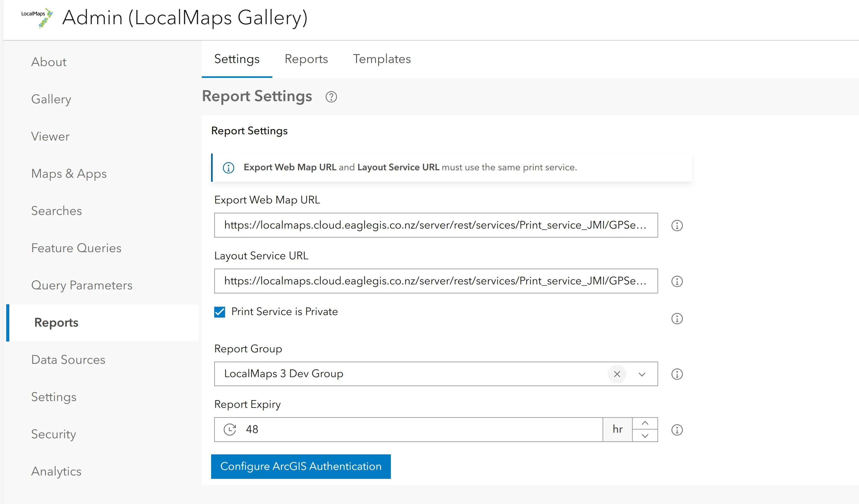Click the Export Web Map URL field
859x504 pixels.
click(x=435, y=225)
